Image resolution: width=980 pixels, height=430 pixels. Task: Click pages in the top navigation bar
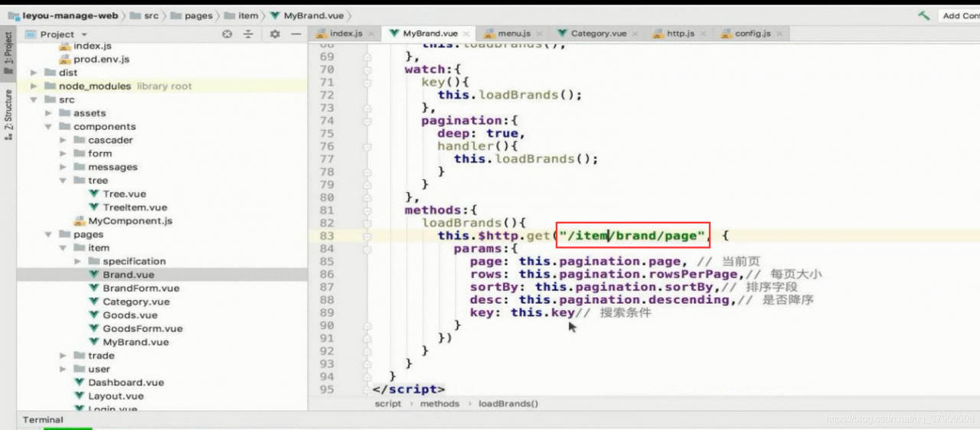[191, 15]
